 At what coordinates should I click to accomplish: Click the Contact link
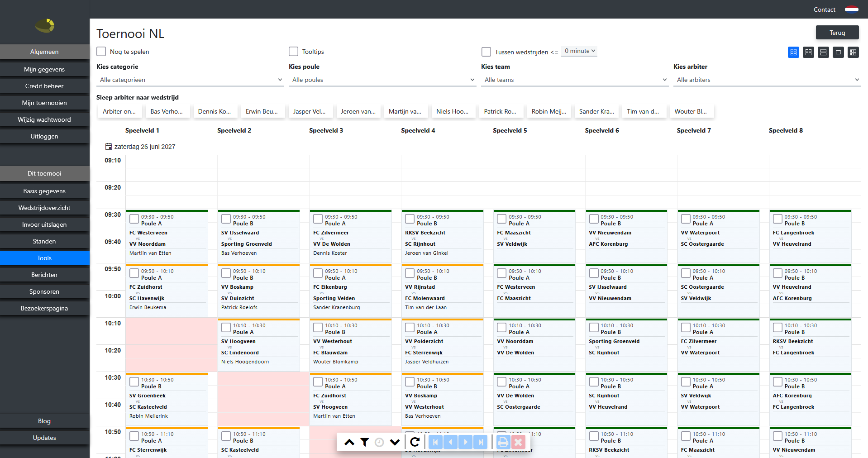[x=824, y=10]
